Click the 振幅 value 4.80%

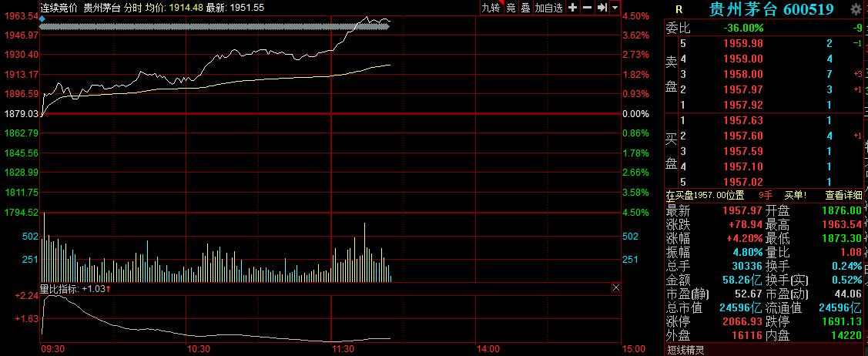pyautogui.click(x=749, y=253)
